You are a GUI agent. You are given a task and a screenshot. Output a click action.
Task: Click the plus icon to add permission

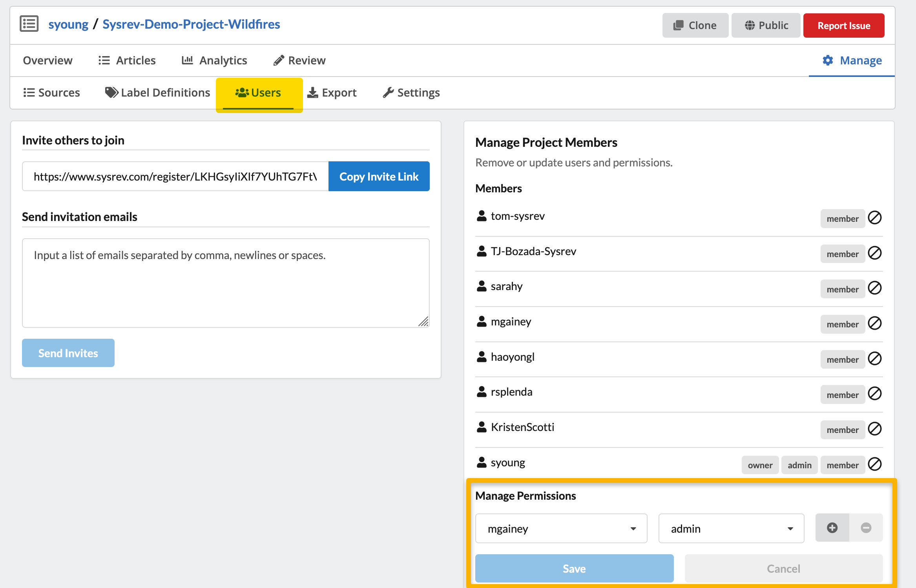pos(832,528)
